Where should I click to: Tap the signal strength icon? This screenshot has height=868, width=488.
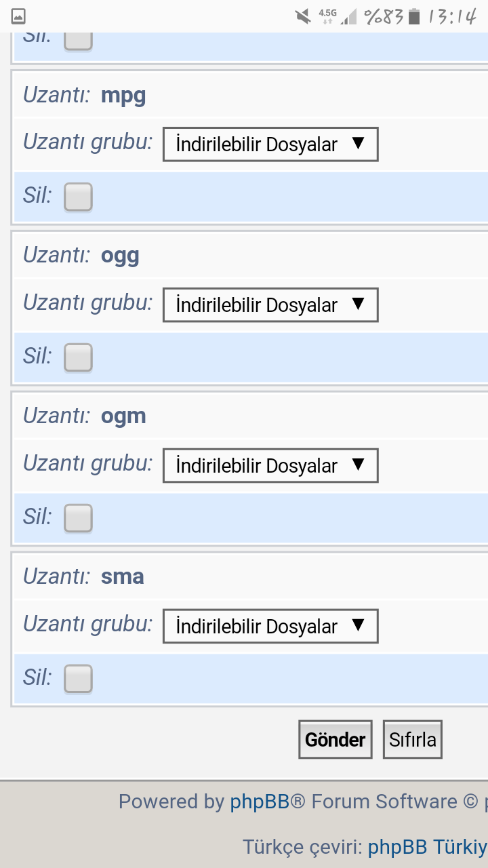[348, 16]
